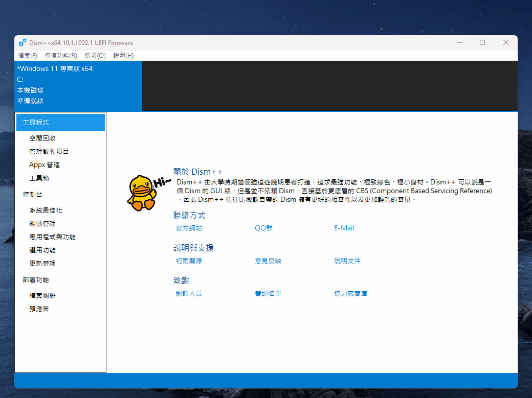The width and height of the screenshot is (532, 398).
Task: Open the 選項(O) menu
Action: (95, 56)
